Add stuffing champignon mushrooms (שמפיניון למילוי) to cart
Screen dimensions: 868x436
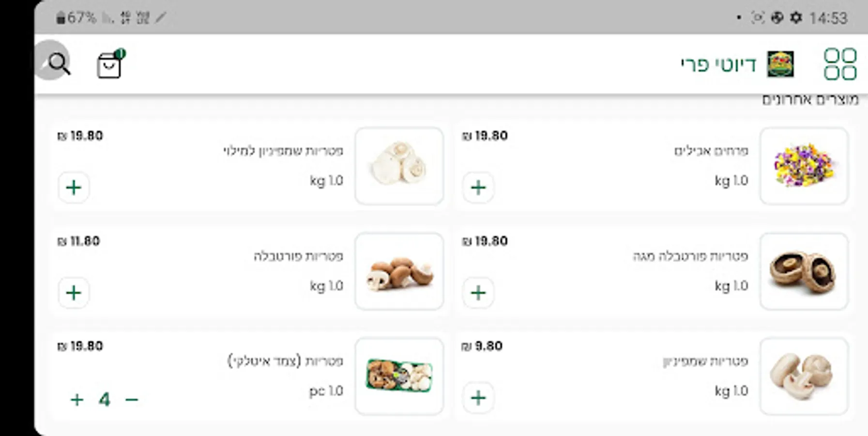[74, 187]
